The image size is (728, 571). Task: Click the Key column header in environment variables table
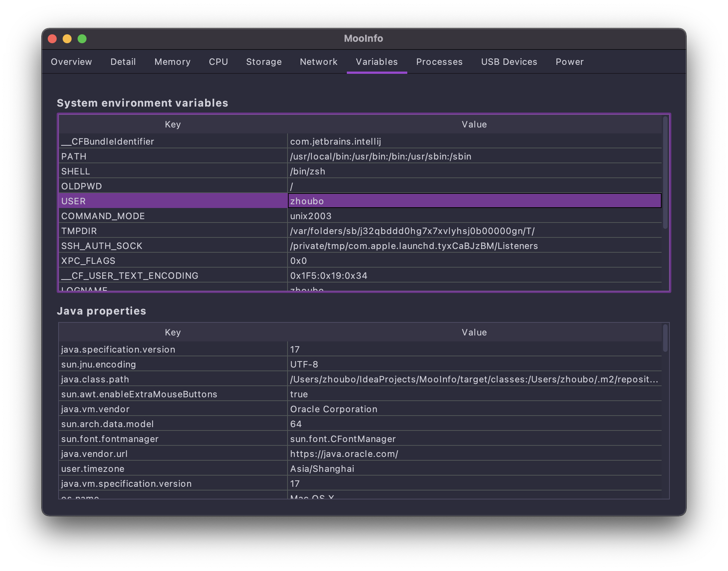173,124
